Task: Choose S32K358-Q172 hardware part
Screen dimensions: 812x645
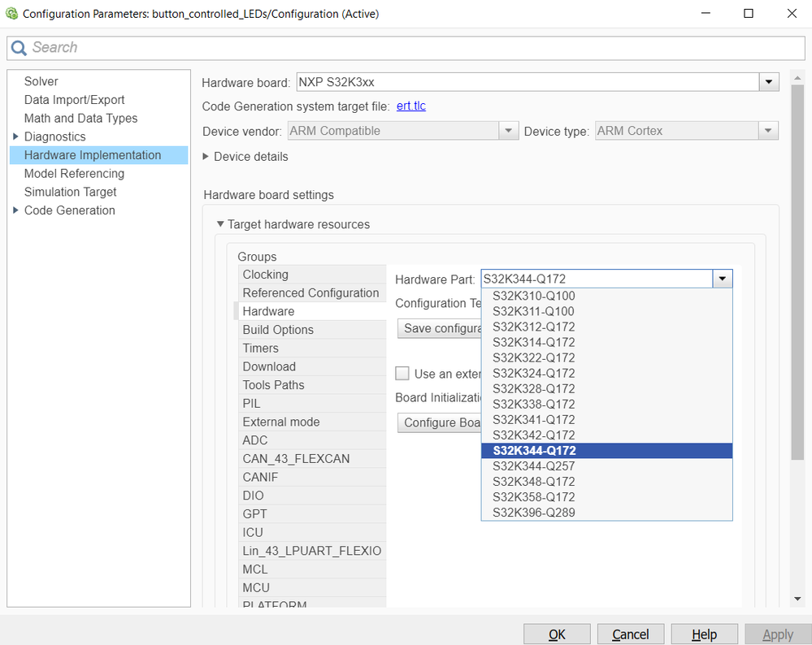Action: pyautogui.click(x=607, y=497)
